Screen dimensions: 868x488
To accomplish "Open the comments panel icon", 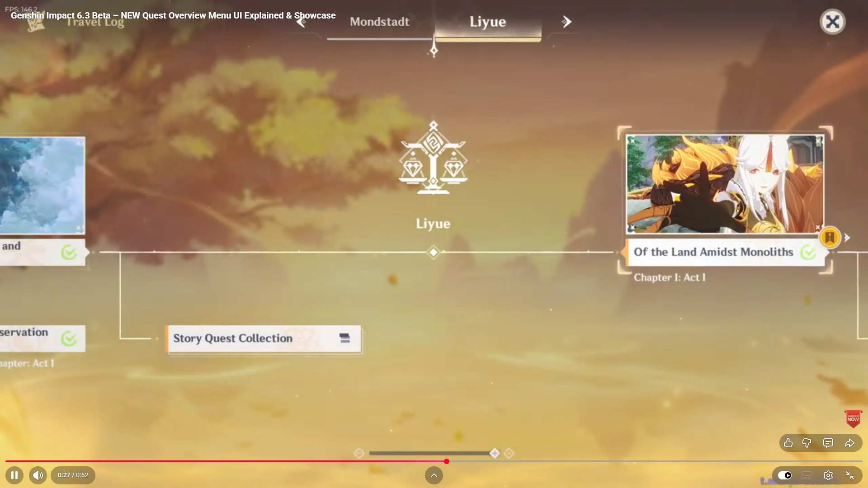I will click(828, 443).
